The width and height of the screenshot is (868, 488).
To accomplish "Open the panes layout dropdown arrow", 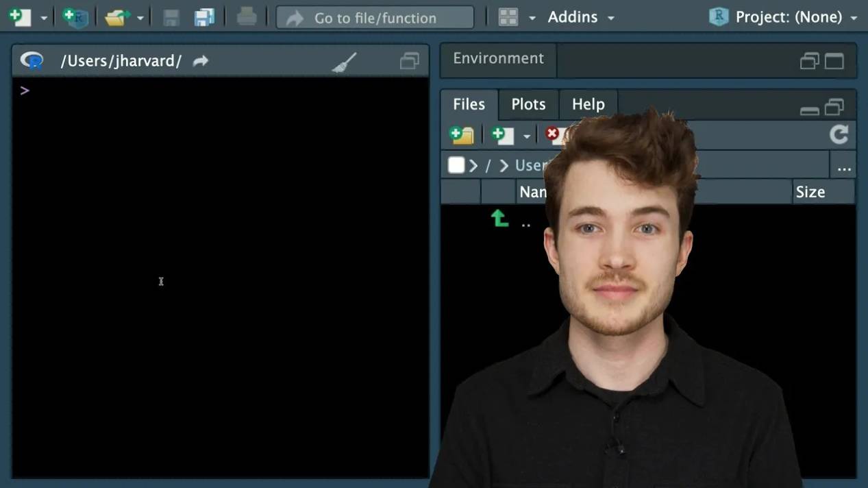I will (x=532, y=18).
